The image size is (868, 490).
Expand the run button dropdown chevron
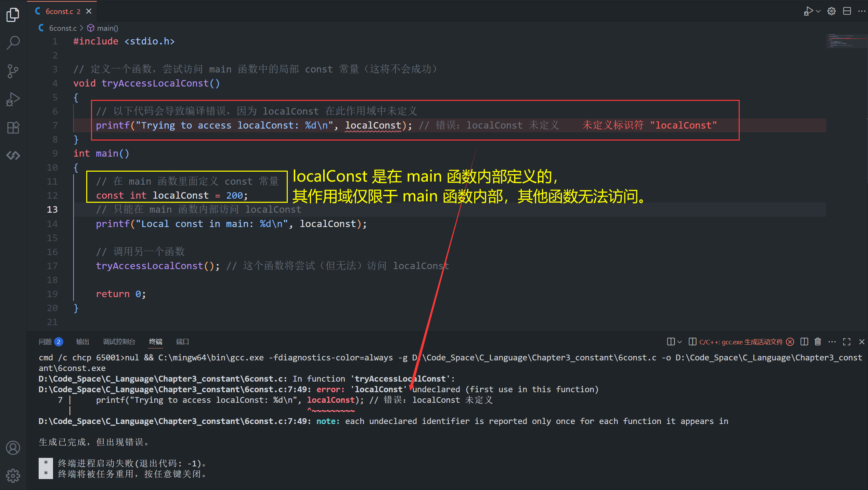tap(818, 11)
